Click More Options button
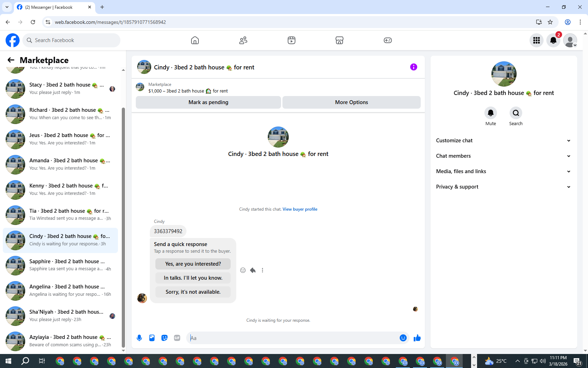The width and height of the screenshot is (588, 368). [x=351, y=102]
